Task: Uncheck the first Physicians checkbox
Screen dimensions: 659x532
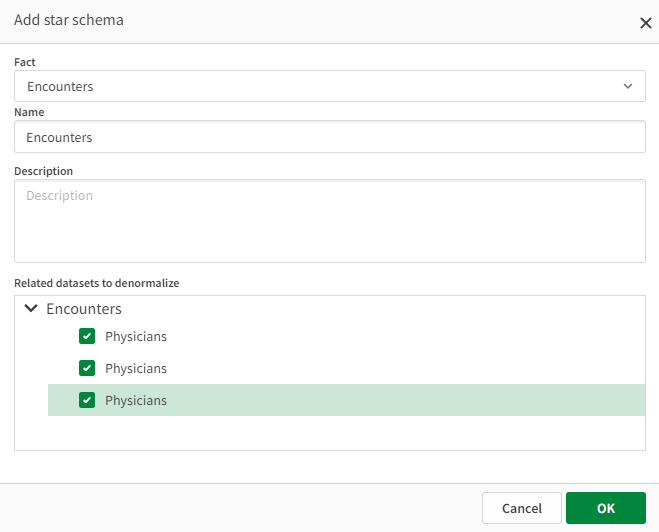Action: (87, 336)
